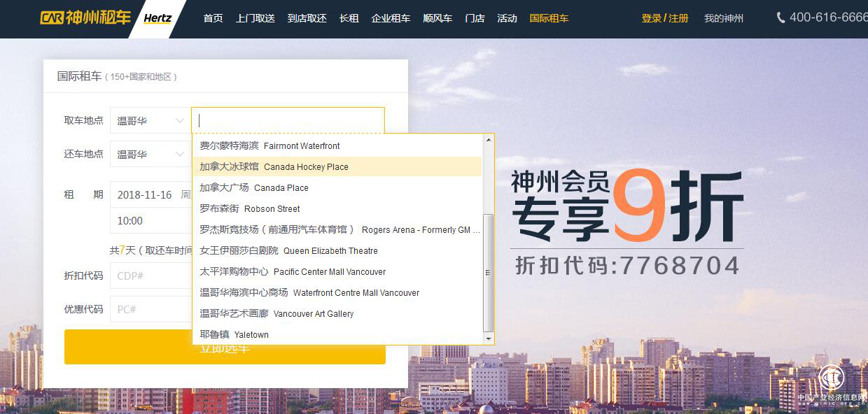Click scrollbar up arrow in suggestion list
The image size is (868, 414).
(x=489, y=141)
